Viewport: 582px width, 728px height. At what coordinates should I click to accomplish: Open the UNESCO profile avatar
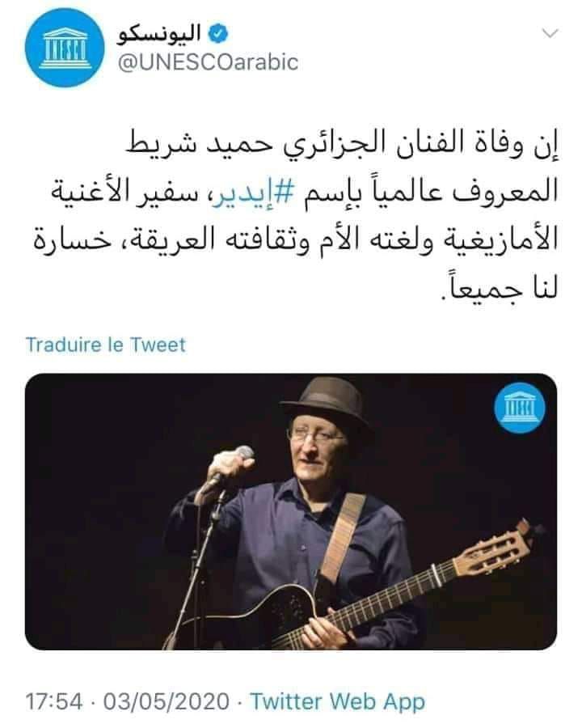pyautogui.click(x=65, y=48)
